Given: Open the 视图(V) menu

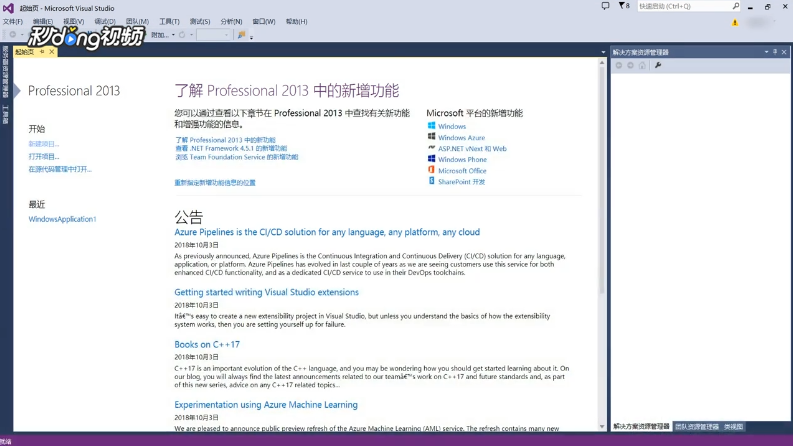Looking at the screenshot, I should [73, 22].
